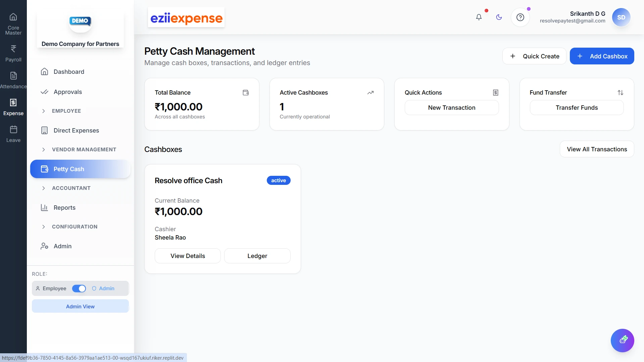Viewport: 644px width, 362px height.
Task: Open Reports from the sidebar
Action: (64, 207)
